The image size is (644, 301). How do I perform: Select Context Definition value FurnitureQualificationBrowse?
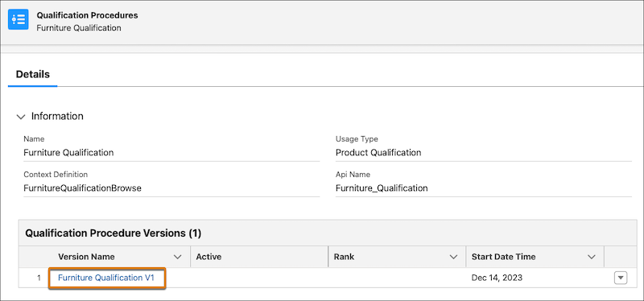[x=83, y=188]
